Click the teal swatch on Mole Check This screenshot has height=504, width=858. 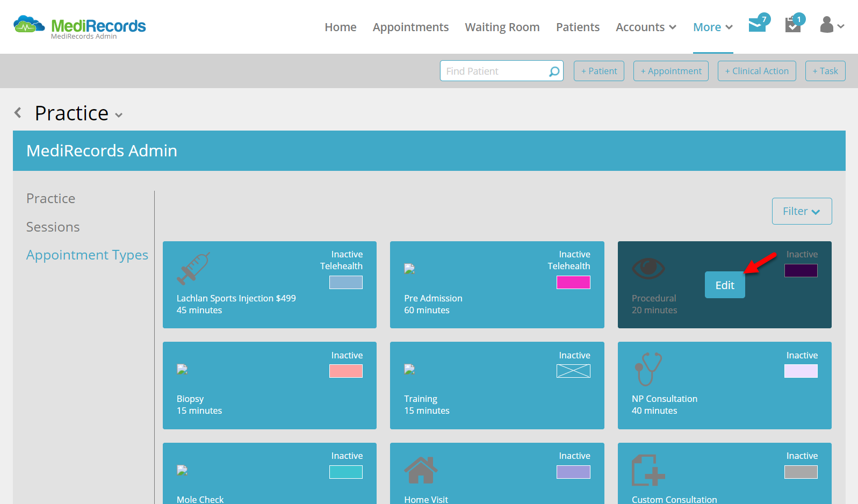pos(346,472)
